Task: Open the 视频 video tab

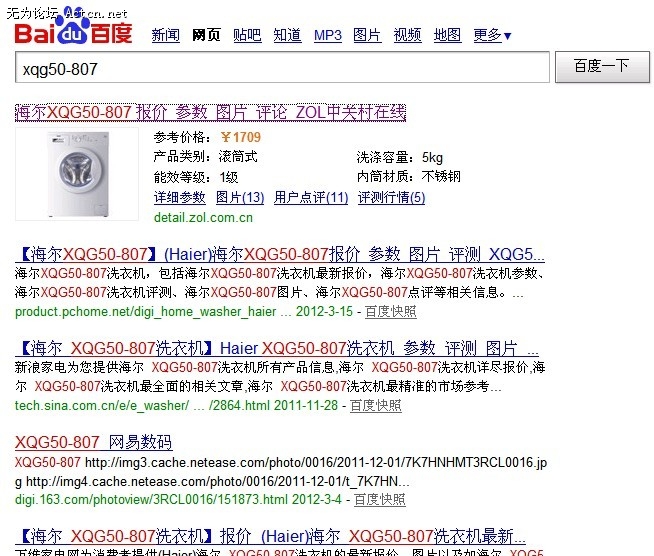Action: click(x=407, y=36)
